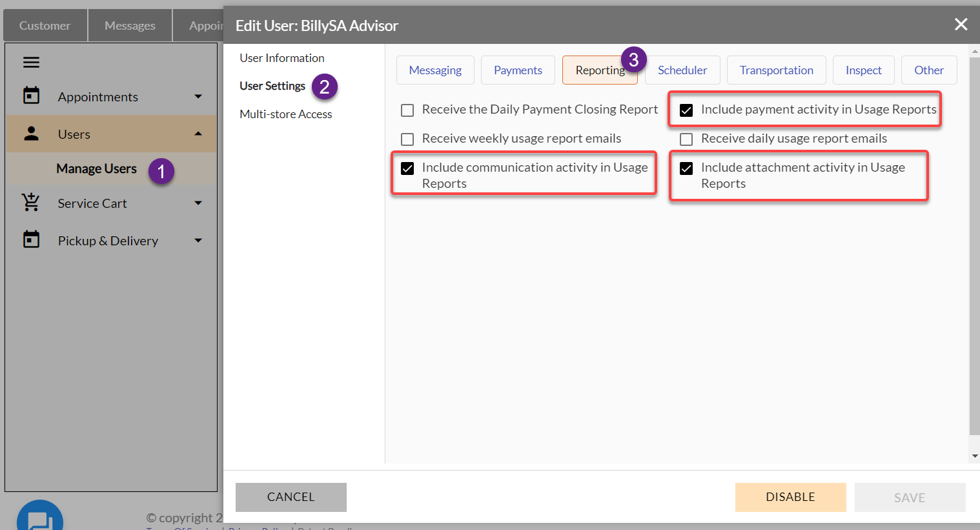
Task: Uncheck Include attachment activity in Usage Reports
Action: tap(686, 168)
